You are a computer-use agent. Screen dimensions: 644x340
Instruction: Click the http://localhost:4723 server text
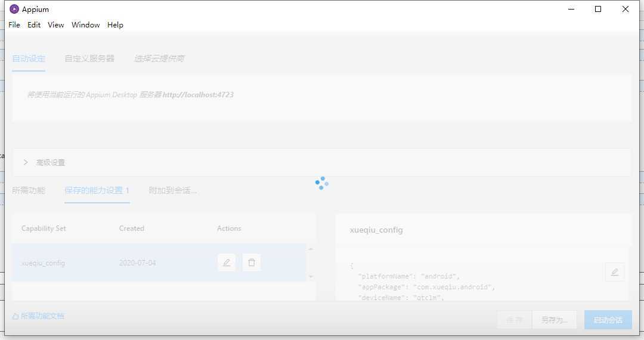click(198, 95)
